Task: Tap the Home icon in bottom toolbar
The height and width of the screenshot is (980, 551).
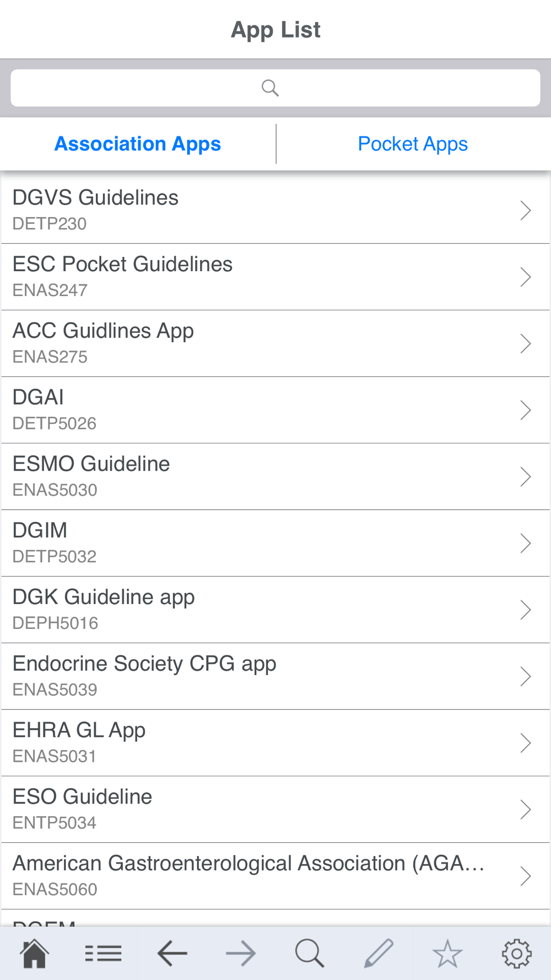Action: click(x=34, y=953)
